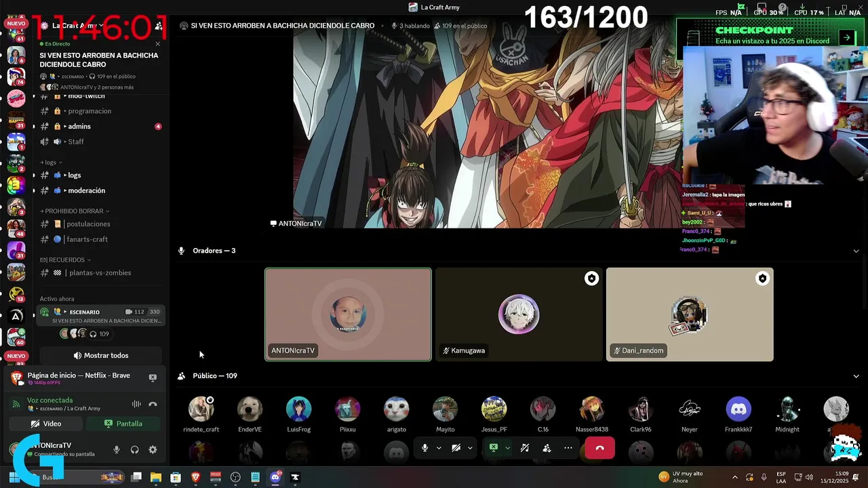The height and width of the screenshot is (488, 868).
Task: Toggle green screen share in call bar
Action: (494, 448)
